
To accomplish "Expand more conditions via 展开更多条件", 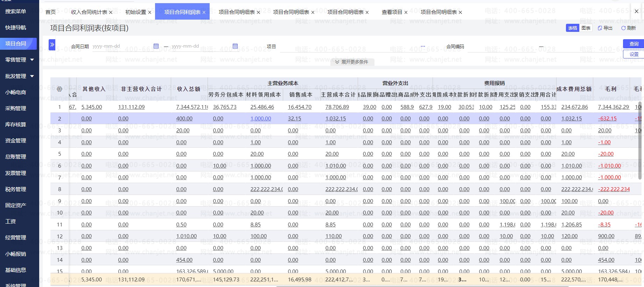I will coord(352,62).
